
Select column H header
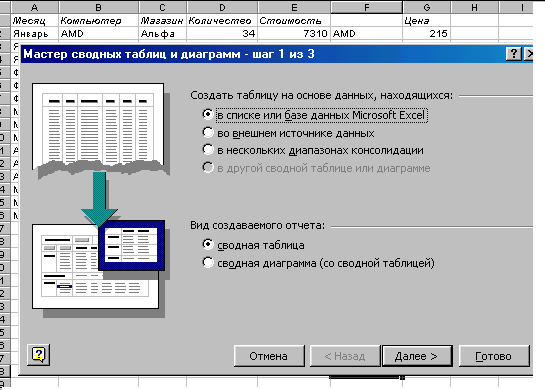(474, 7)
